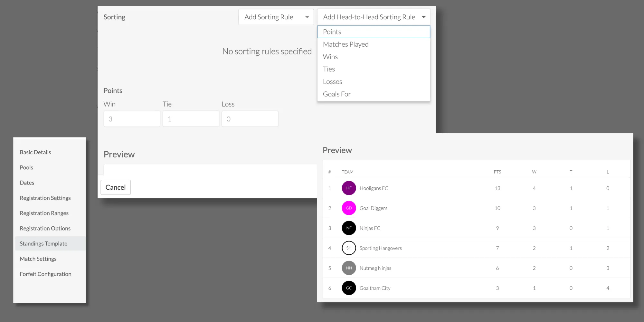Focus the Tie points input field
The height and width of the screenshot is (322, 644).
pos(191,119)
